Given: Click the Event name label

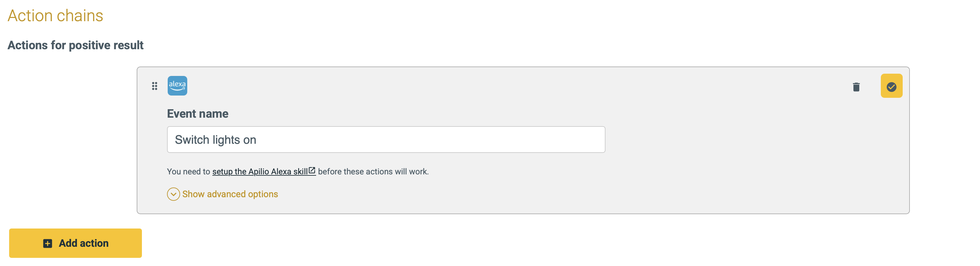Looking at the screenshot, I should (x=197, y=114).
